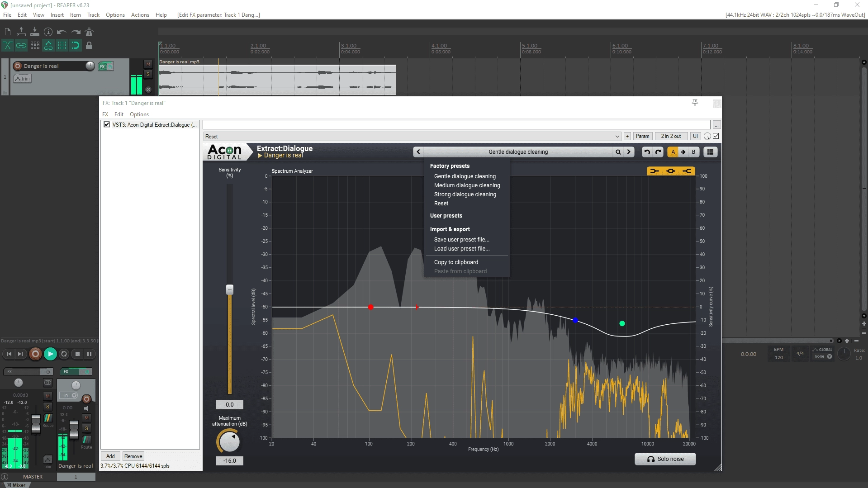868x488 pixels.
Task: Click the Add FX button
Action: [x=110, y=456]
